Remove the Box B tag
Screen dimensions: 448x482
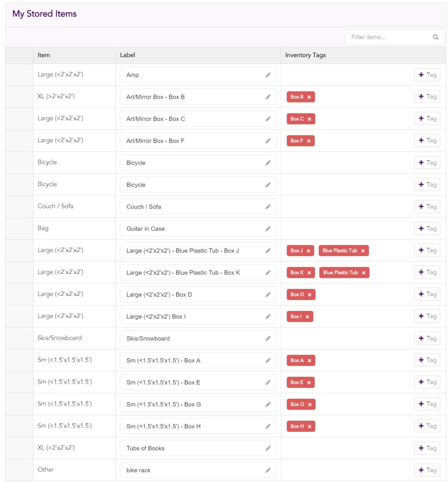click(309, 97)
